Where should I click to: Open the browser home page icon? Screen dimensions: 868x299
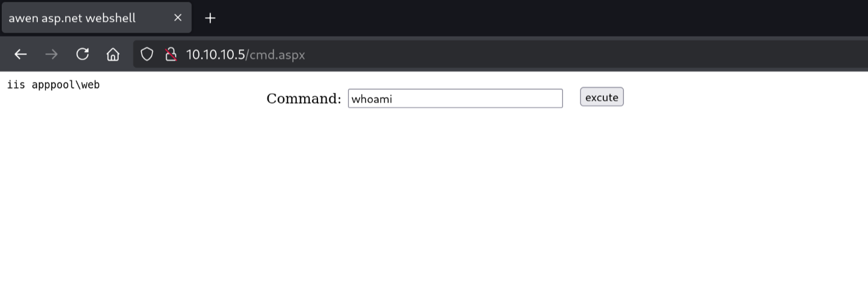tap(113, 54)
